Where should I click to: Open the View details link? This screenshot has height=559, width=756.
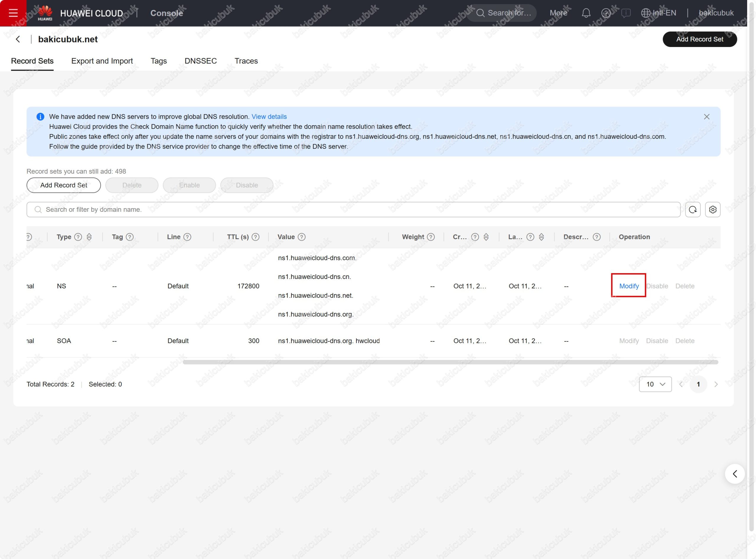(x=269, y=117)
